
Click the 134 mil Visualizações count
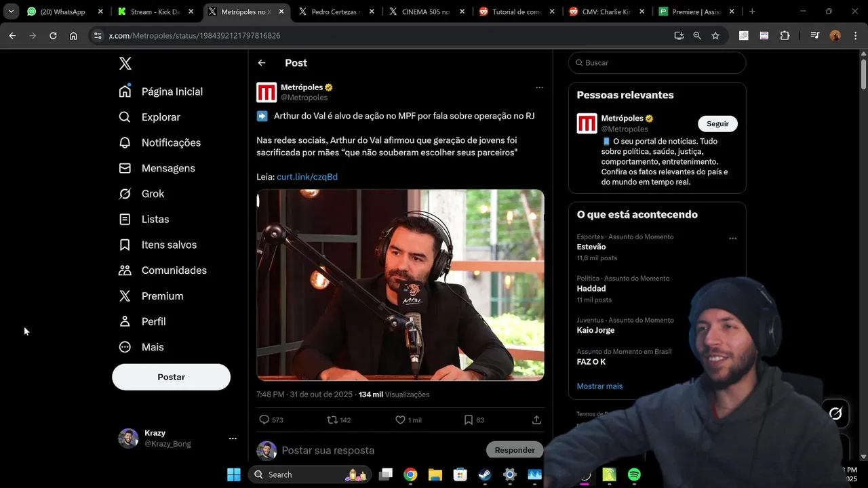point(394,394)
